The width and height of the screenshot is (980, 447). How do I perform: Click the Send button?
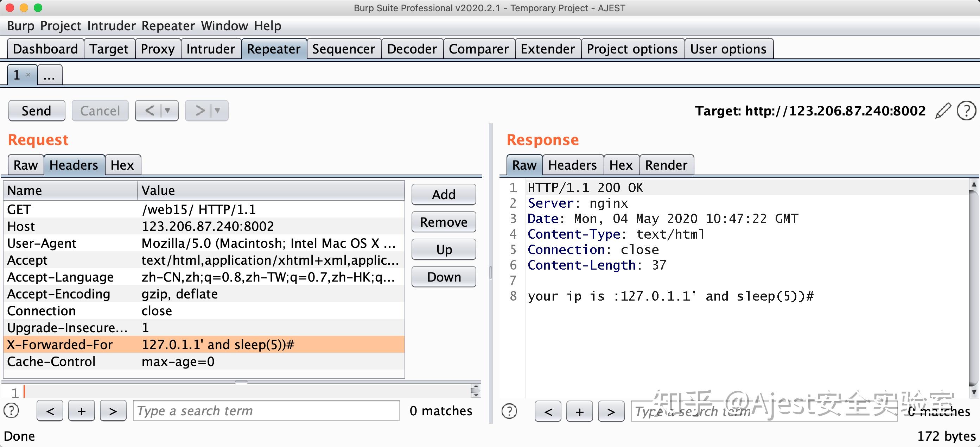(37, 111)
